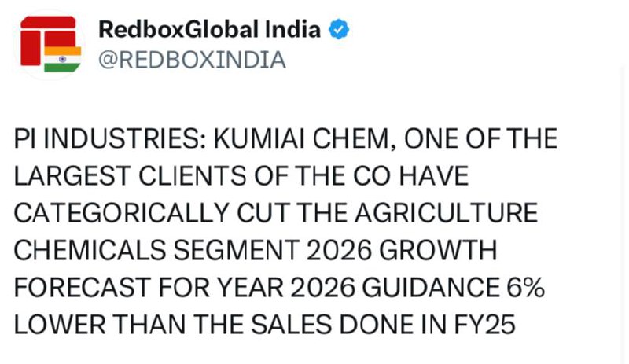Click the line starting CHEMICALS SEGMENT
Image resolution: width=629 pixels, height=364 pixels.
(x=256, y=250)
